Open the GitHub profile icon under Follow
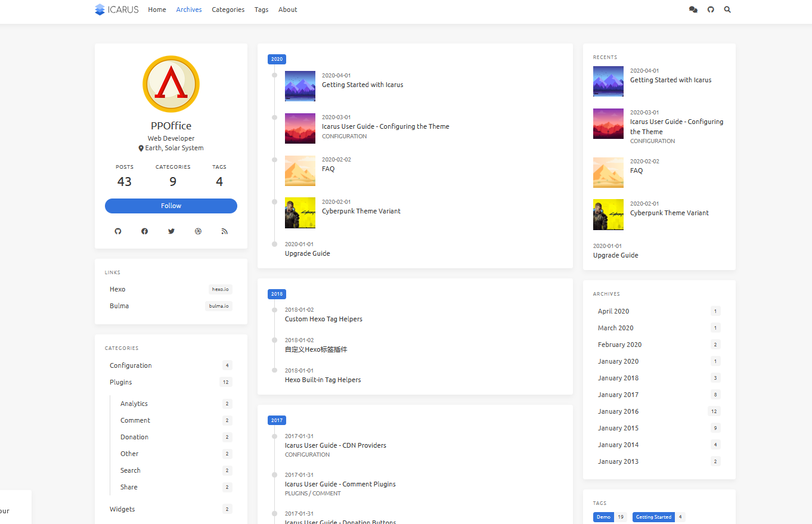This screenshot has width=812, height=524. 118,231
